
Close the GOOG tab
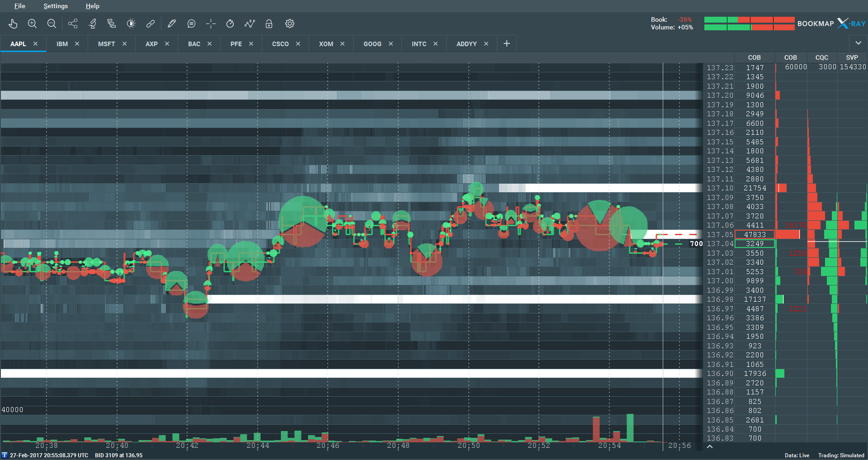coord(391,44)
